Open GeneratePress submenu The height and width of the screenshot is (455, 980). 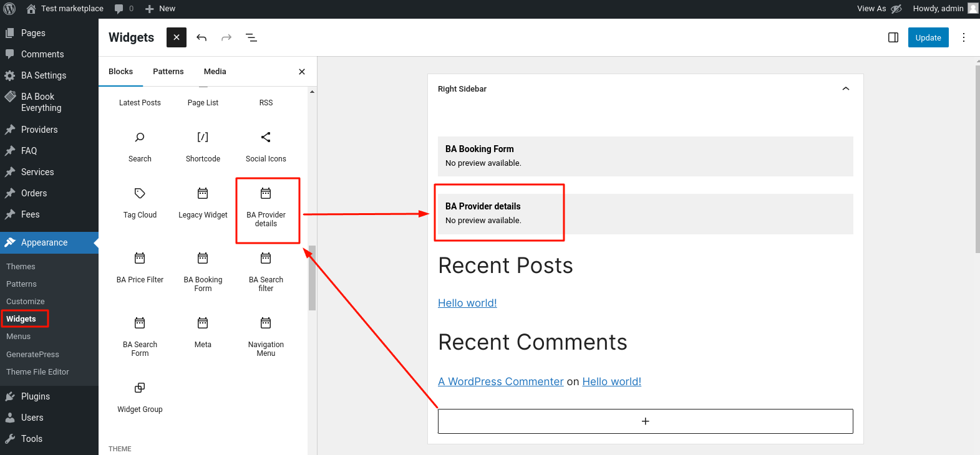pos(32,354)
